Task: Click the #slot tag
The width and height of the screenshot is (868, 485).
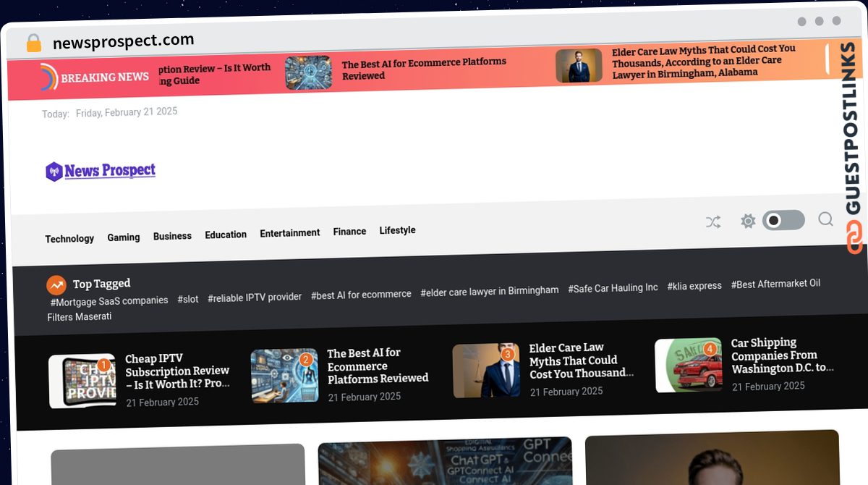Action: (x=188, y=299)
